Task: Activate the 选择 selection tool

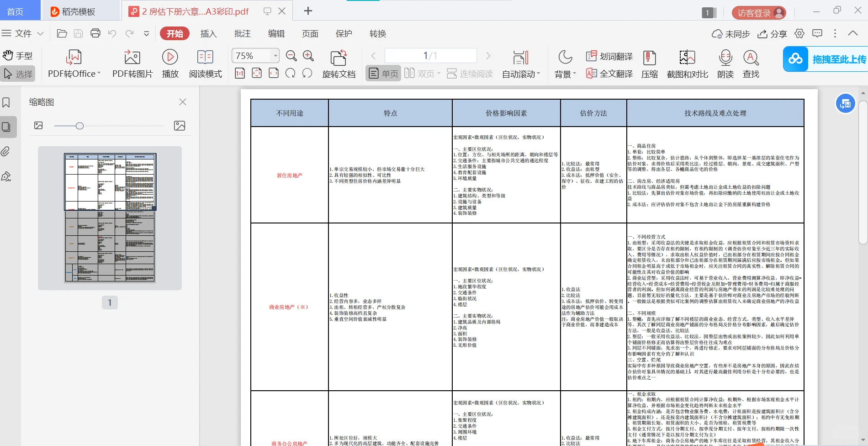Action: click(18, 74)
